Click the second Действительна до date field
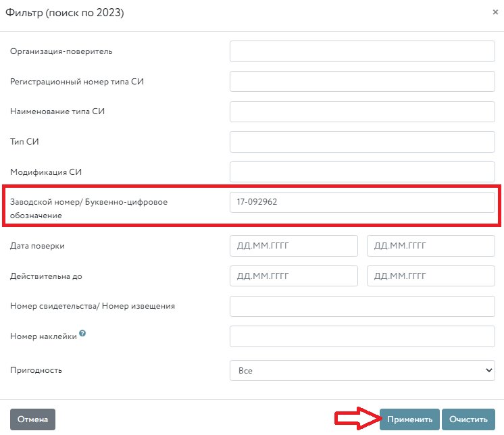 (431, 276)
